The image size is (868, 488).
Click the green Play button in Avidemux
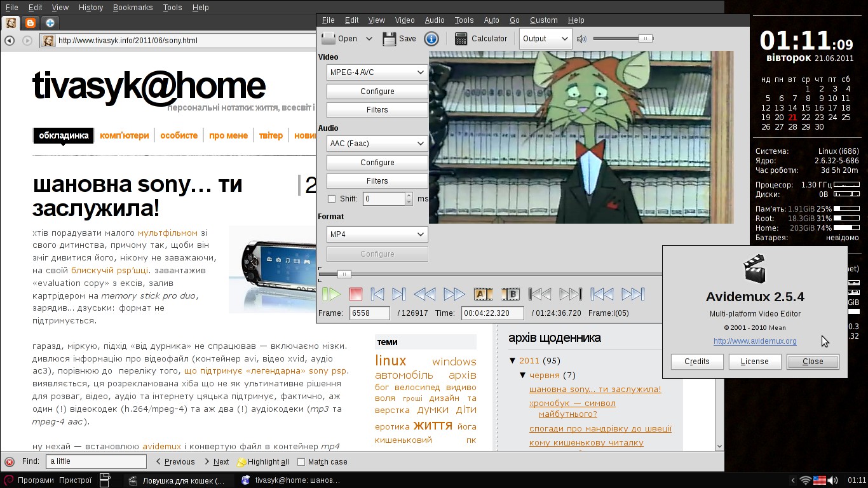coord(331,294)
